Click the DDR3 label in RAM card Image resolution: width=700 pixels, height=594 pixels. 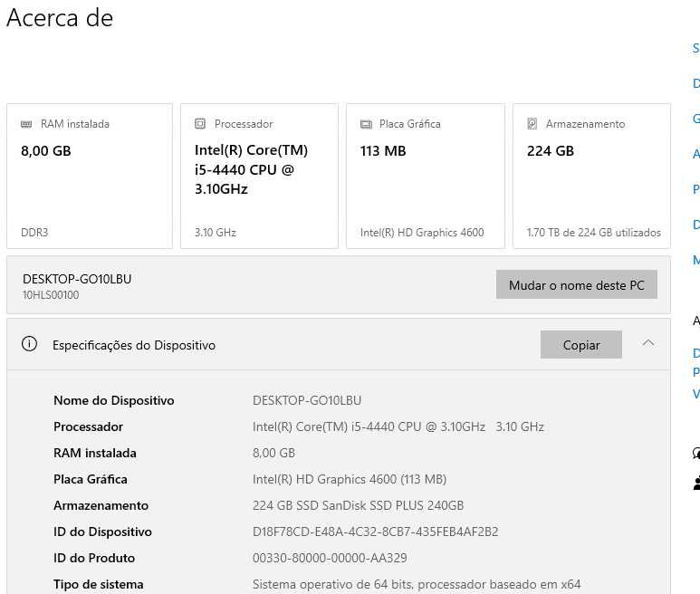(x=34, y=233)
